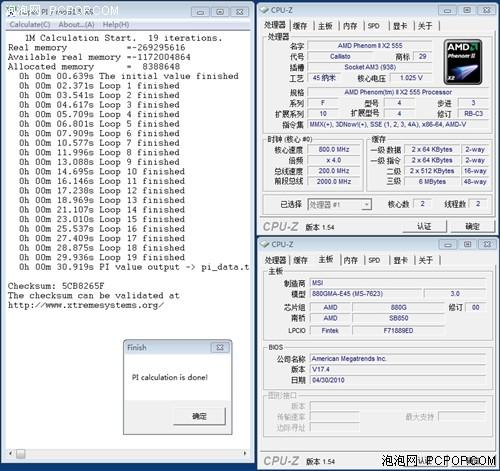500x471 pixels.
Task: Click the 800.0 MHz core speed value
Action: [334, 149]
